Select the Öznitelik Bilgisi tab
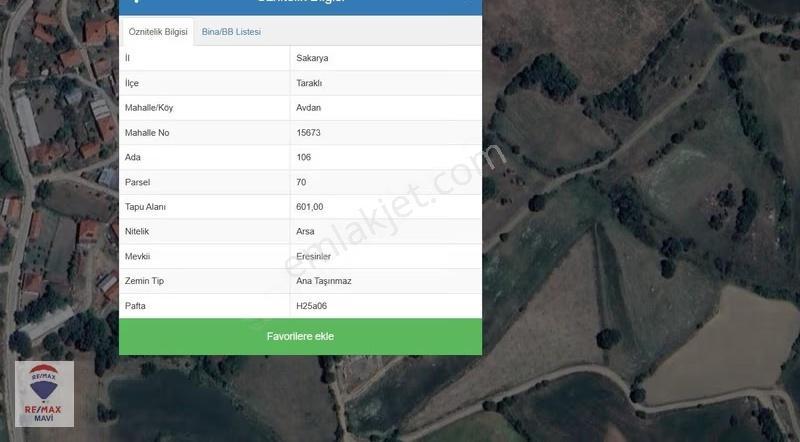 pos(158,32)
